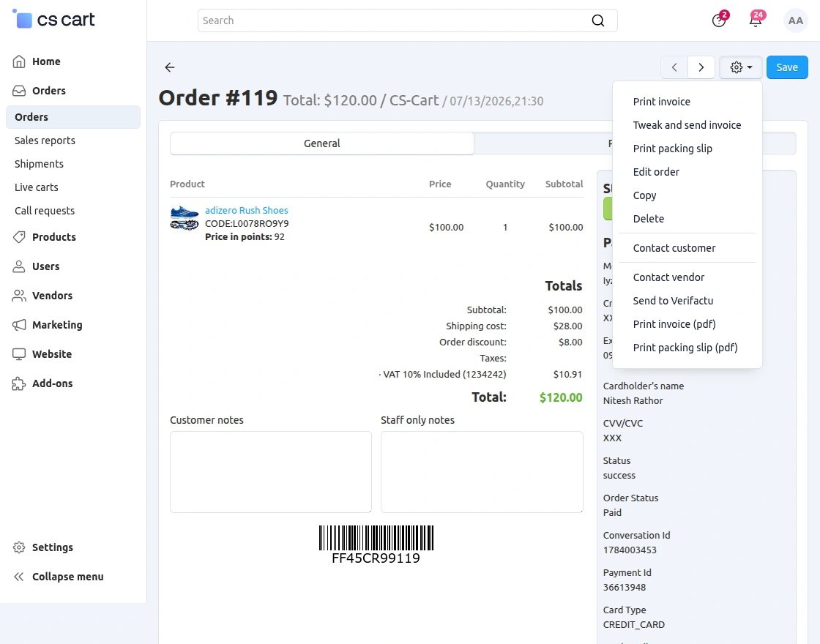Image resolution: width=820 pixels, height=644 pixels.
Task: Click the Orders inbox icon in sidebar
Action: point(19,91)
